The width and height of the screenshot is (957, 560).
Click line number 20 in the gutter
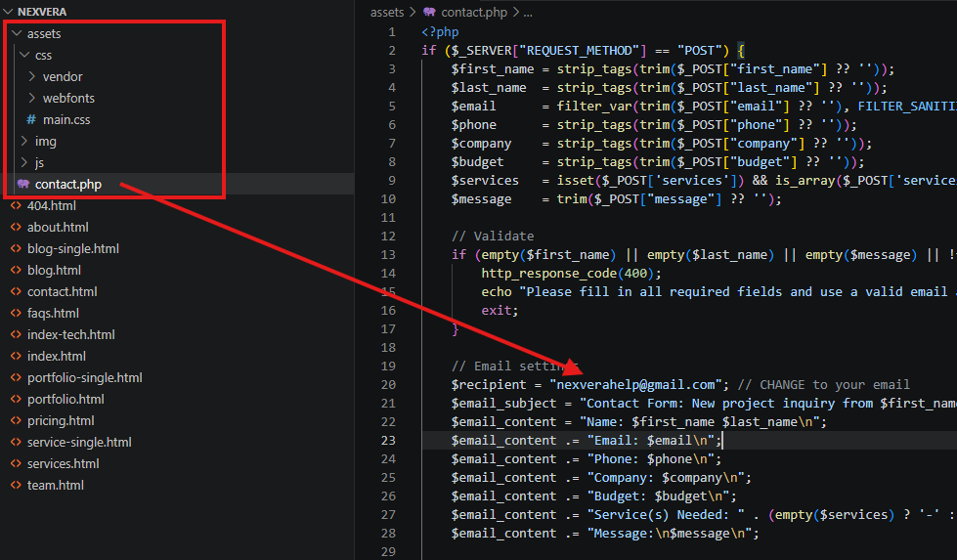click(x=388, y=385)
